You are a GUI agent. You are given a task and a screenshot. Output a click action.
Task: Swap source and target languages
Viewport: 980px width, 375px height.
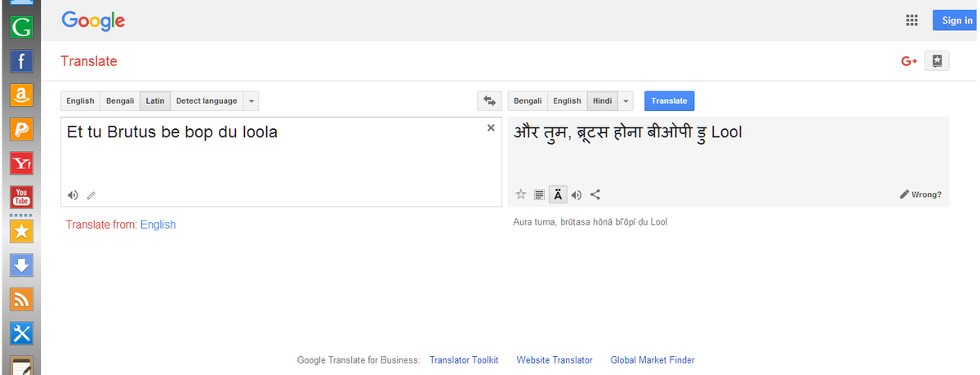tap(490, 101)
